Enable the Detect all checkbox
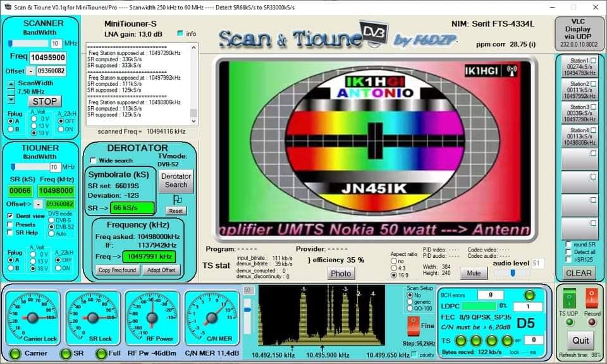The height and width of the screenshot is (364, 607). (568, 252)
